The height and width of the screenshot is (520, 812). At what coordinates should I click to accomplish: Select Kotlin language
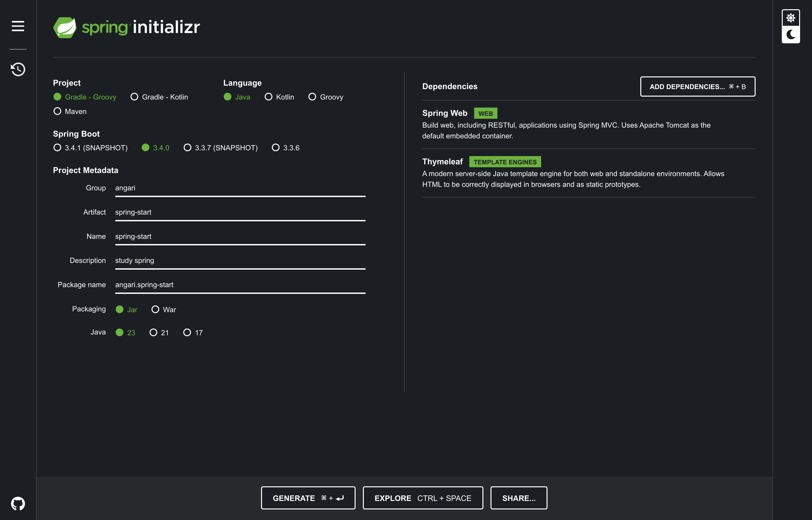279,97
